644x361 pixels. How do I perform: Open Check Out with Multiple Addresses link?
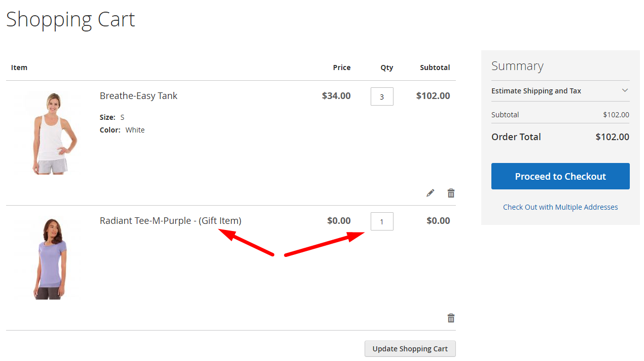coord(560,207)
